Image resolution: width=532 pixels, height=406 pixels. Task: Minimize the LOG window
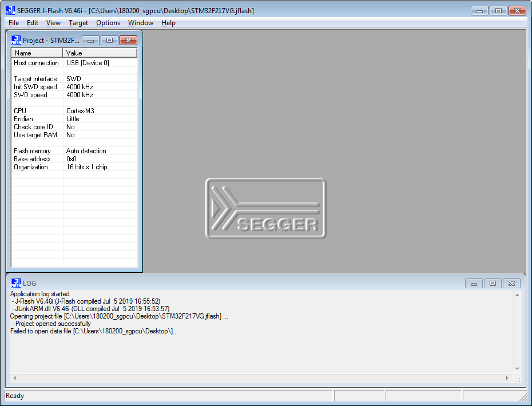coord(474,283)
